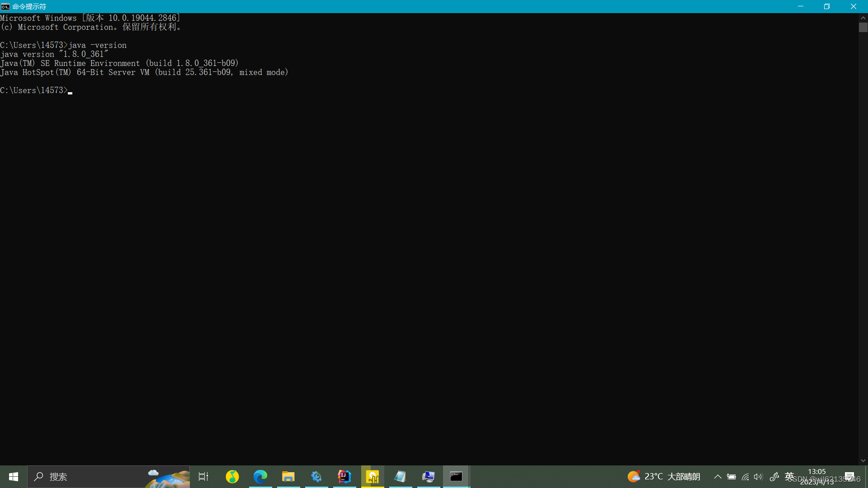The height and width of the screenshot is (488, 868).
Task: Open the Windows Start menu
Action: pos(13,477)
